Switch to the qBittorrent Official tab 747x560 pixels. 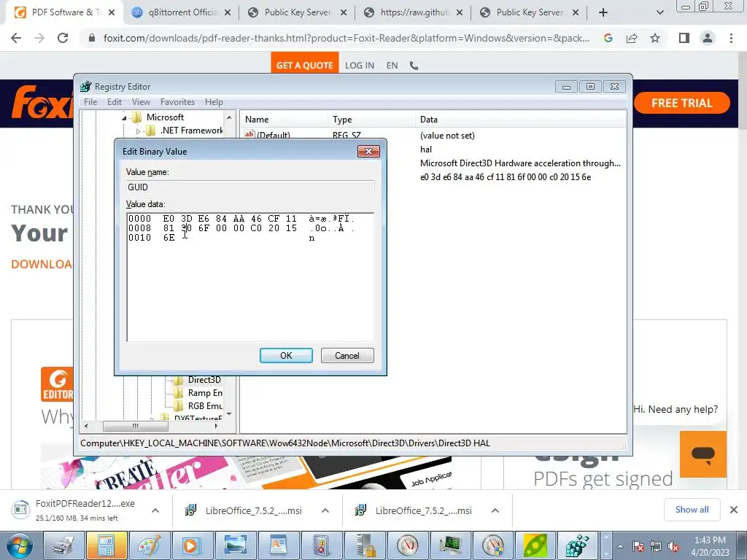click(182, 12)
